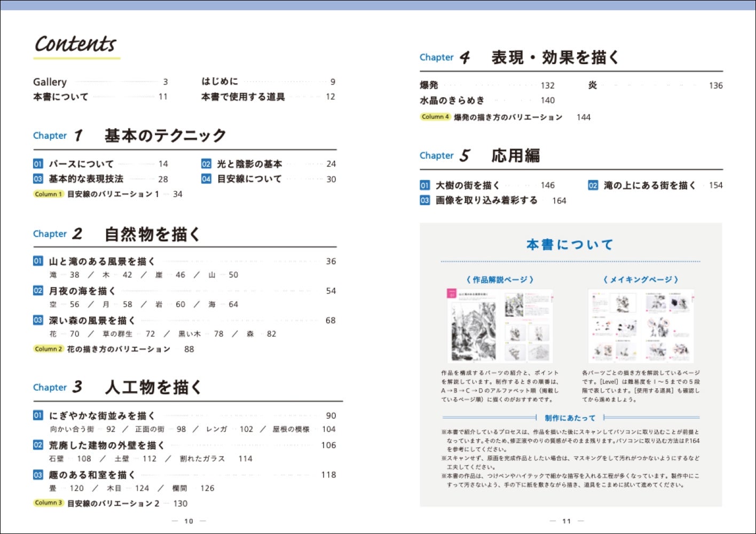Click the sub-entry 岩 60
Viewport: 756px width, 534px height.
pos(170,304)
